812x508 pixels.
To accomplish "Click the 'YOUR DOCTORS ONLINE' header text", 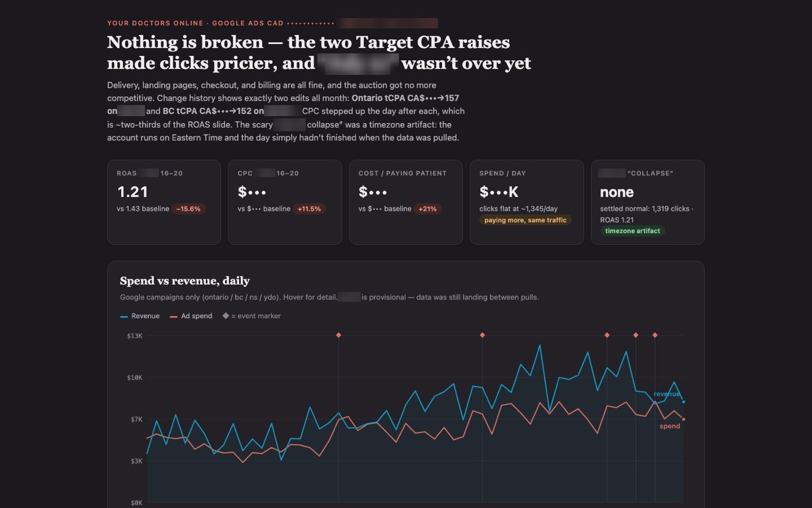I will point(155,23).
